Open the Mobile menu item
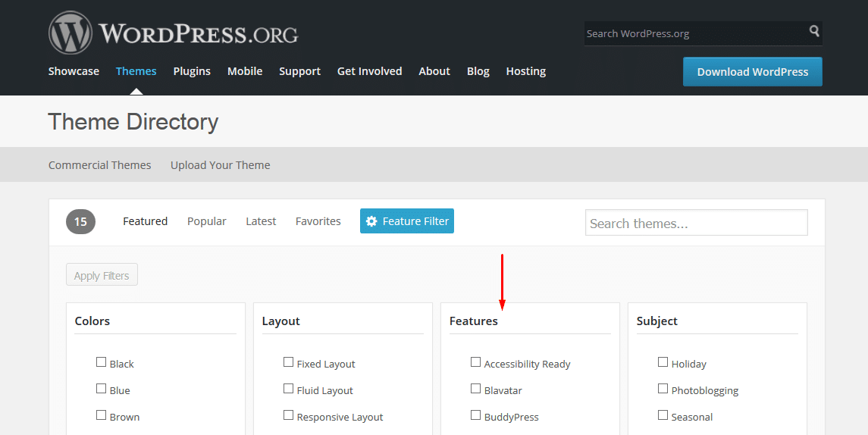The width and height of the screenshot is (868, 435). [245, 71]
